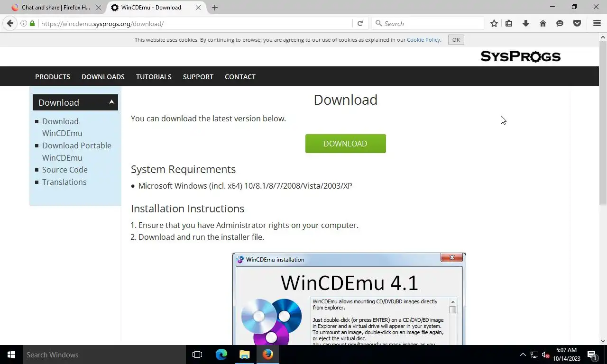The width and height of the screenshot is (607, 364).
Task: Click the Windows Start button
Action: (11, 355)
